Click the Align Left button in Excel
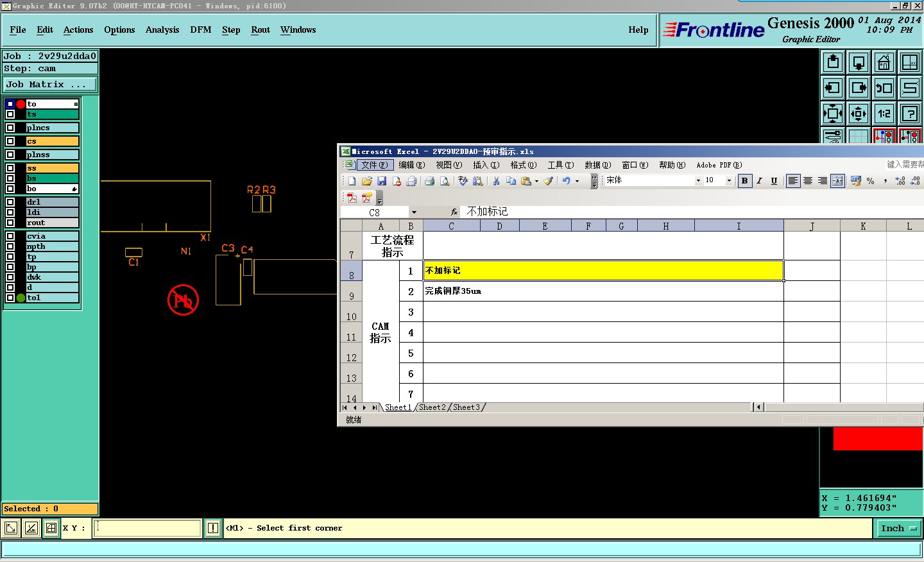 tap(793, 181)
